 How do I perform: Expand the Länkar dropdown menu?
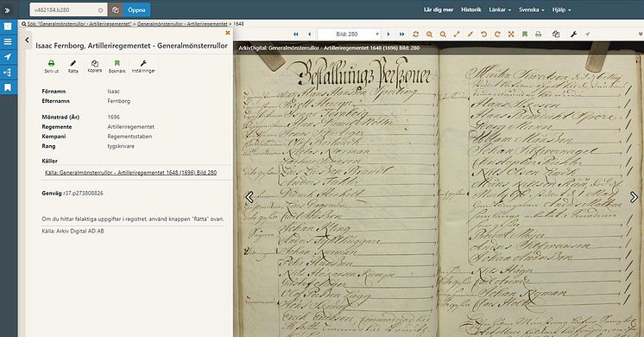(500, 10)
